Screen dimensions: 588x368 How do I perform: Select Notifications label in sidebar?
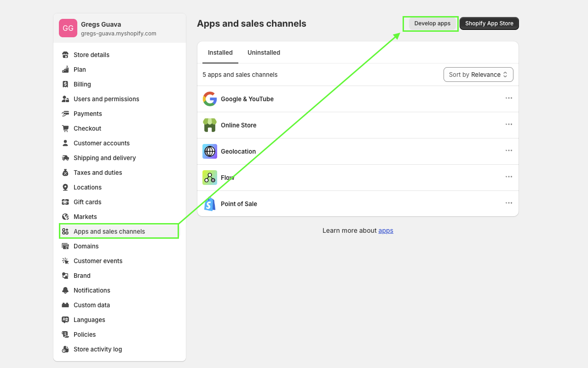point(92,290)
